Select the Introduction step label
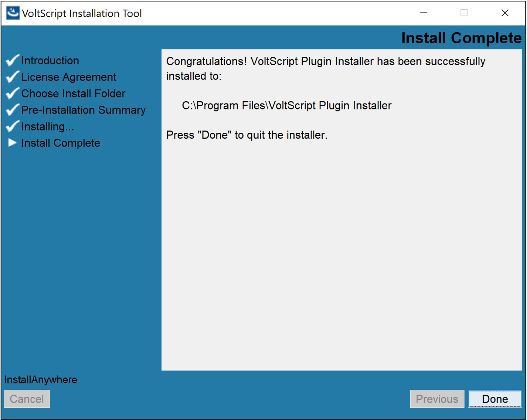Image resolution: width=527 pixels, height=420 pixels. [50, 61]
